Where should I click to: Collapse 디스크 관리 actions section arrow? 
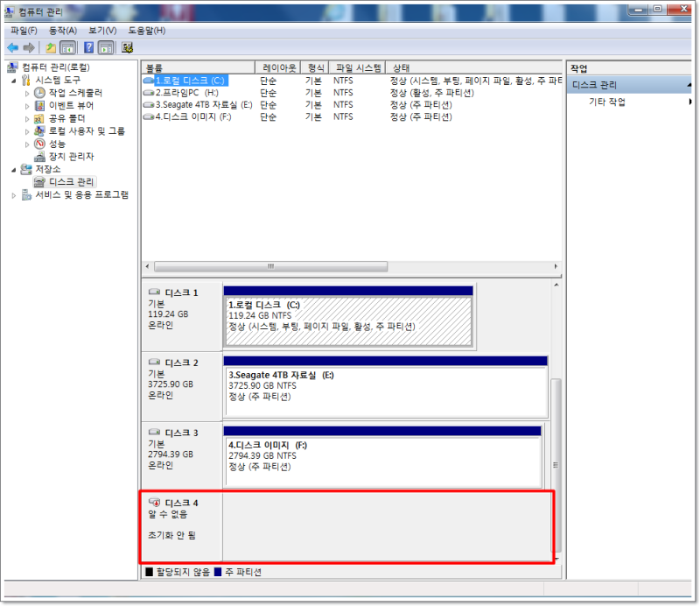[689, 84]
